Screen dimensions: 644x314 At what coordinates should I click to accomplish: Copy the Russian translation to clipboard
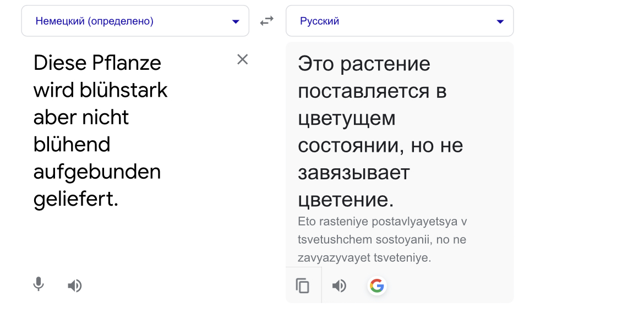coord(303,286)
